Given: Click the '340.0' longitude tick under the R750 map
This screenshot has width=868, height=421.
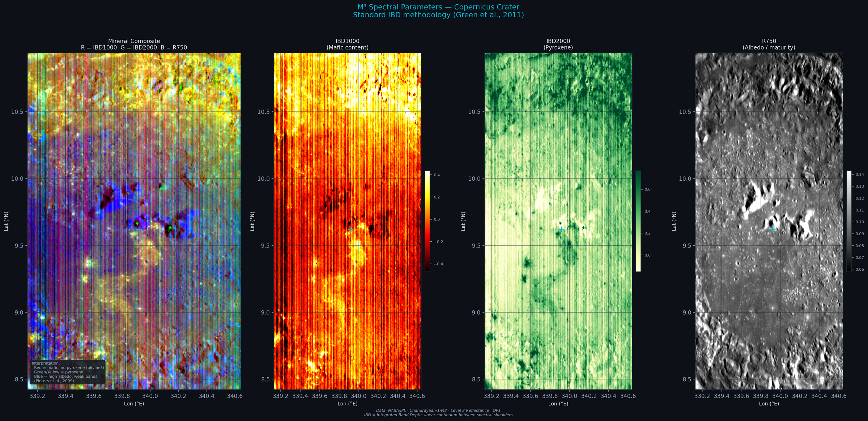Looking at the screenshot, I should pos(780,396).
